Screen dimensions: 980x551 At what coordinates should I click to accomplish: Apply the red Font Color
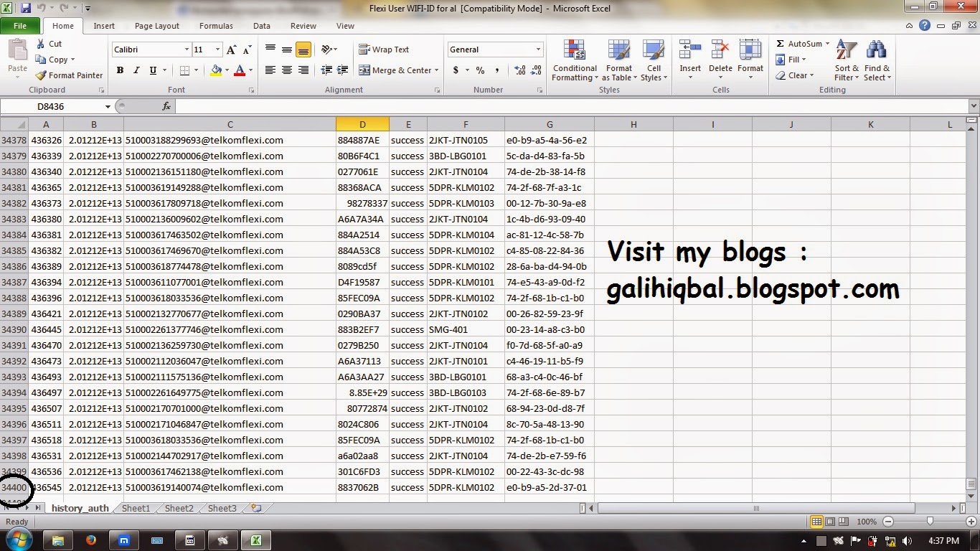coord(240,70)
